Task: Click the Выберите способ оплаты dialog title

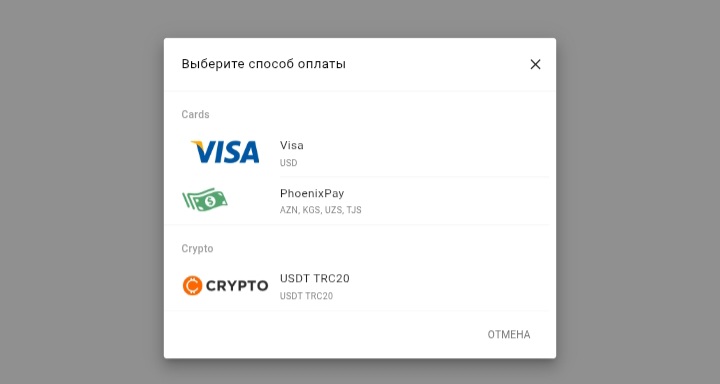Action: (264, 64)
